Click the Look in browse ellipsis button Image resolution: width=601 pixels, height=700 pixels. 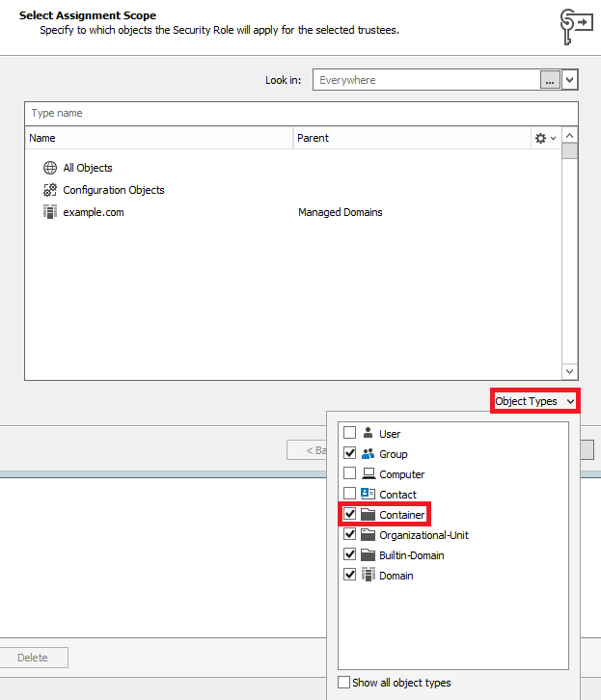pos(549,81)
